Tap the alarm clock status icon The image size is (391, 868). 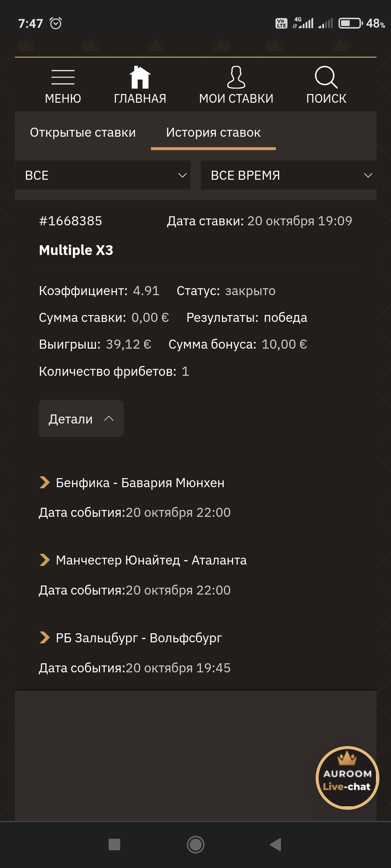(56, 23)
